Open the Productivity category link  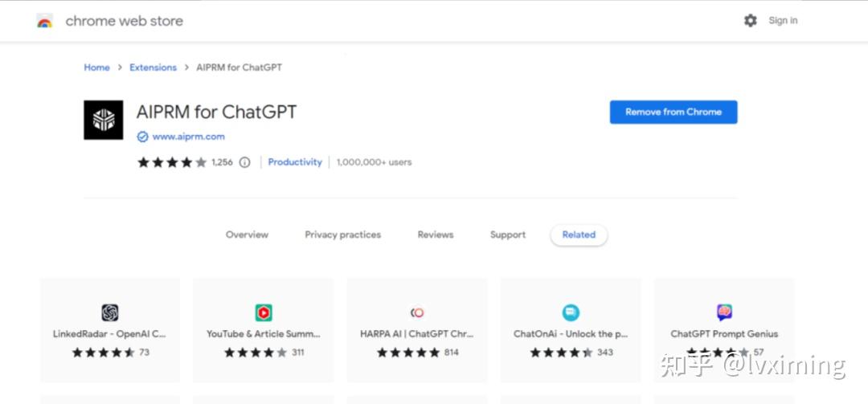(295, 162)
